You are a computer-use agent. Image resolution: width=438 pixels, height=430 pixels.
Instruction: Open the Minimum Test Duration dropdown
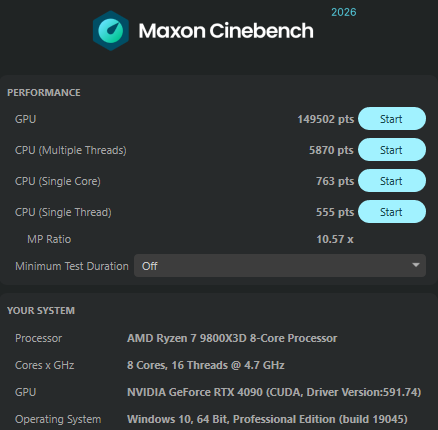[x=280, y=266]
